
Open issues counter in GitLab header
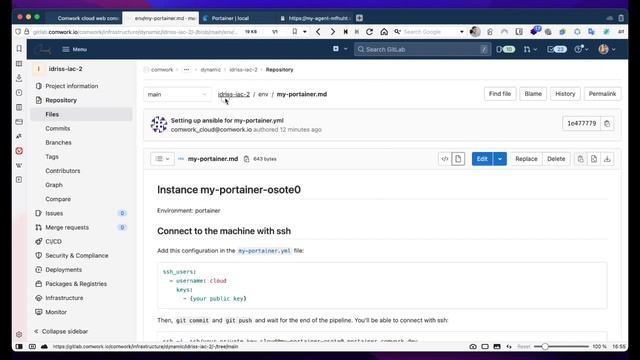tap(505, 49)
